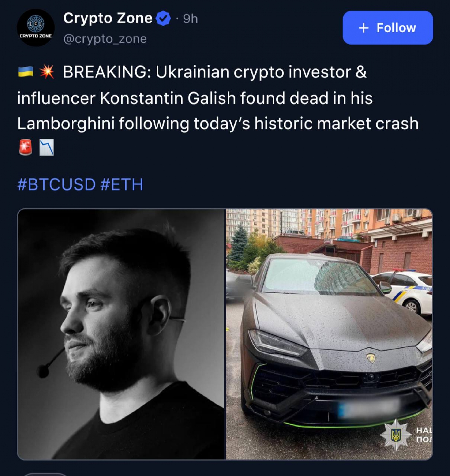The image size is (450, 476).
Task: Click the collision explosion emoji
Action: click(x=47, y=72)
